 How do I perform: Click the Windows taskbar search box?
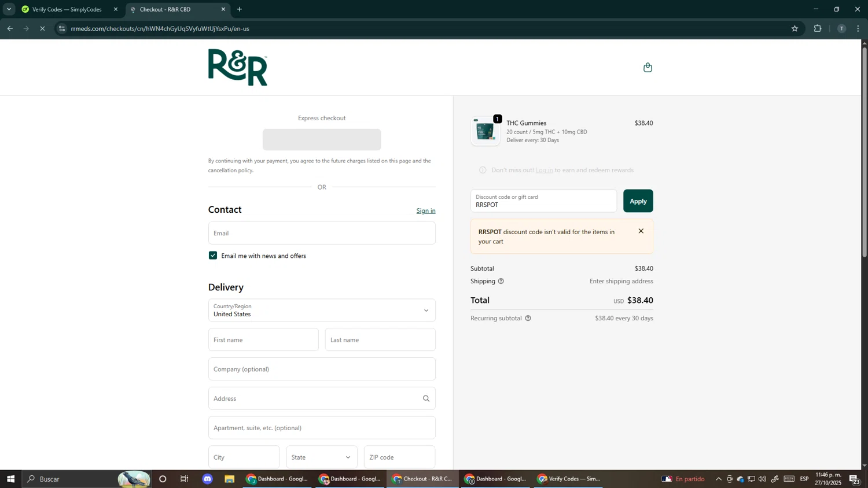pyautogui.click(x=87, y=479)
